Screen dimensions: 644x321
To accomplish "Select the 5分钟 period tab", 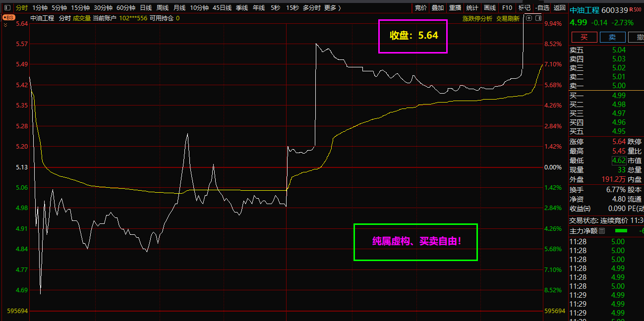I will pyautogui.click(x=59, y=8).
